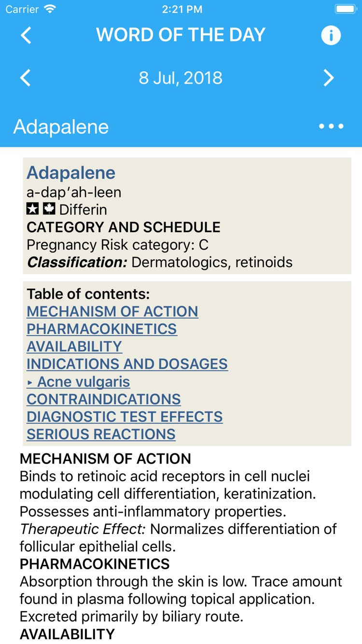362x644 pixels.
Task: Click the Canadian maple leaf icon beside Differin
Action: pyautogui.click(x=49, y=209)
